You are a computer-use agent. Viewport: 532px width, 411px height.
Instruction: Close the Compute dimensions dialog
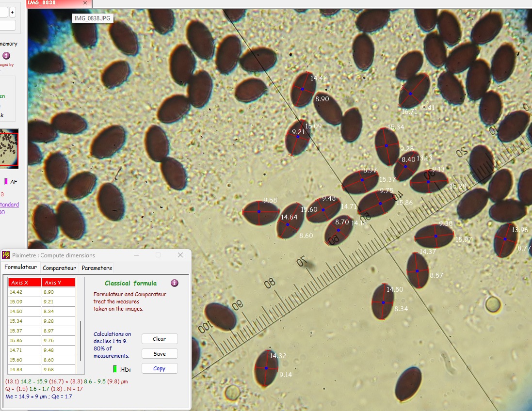coord(180,255)
